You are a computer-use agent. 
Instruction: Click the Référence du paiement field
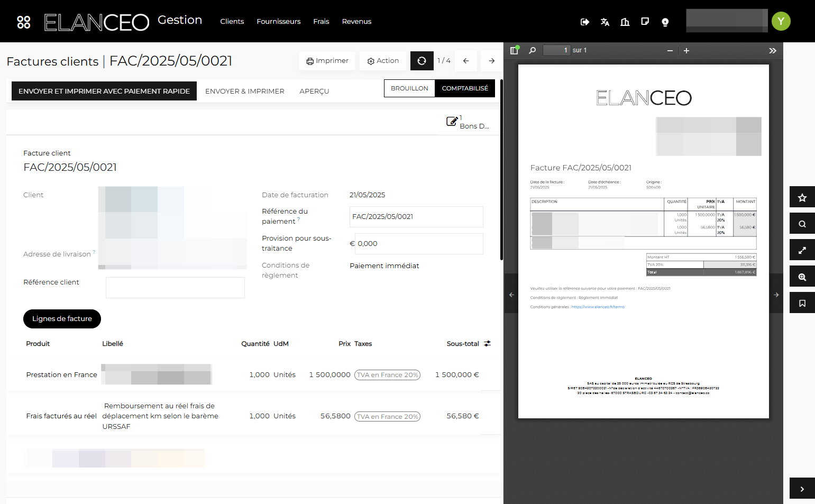coord(416,217)
